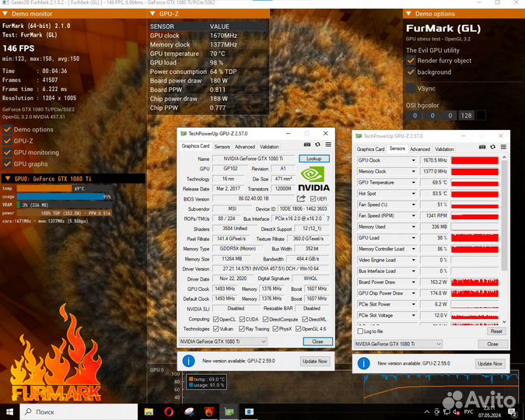Collapse the Demo monitor panel

(5, 14)
